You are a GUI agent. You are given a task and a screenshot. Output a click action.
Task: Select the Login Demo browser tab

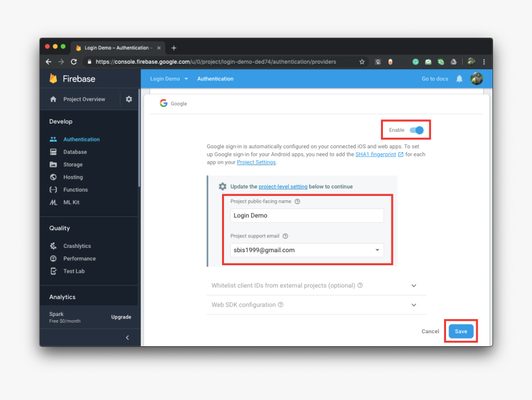pos(118,48)
